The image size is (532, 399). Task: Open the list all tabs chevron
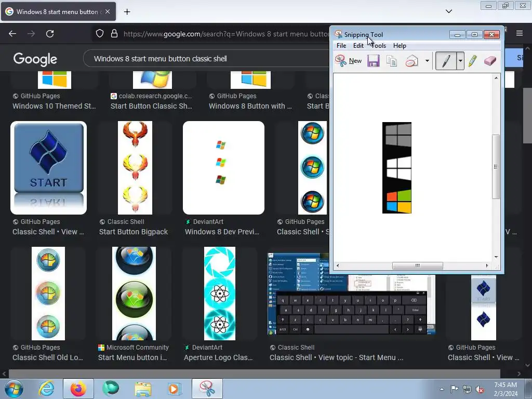pos(449,11)
